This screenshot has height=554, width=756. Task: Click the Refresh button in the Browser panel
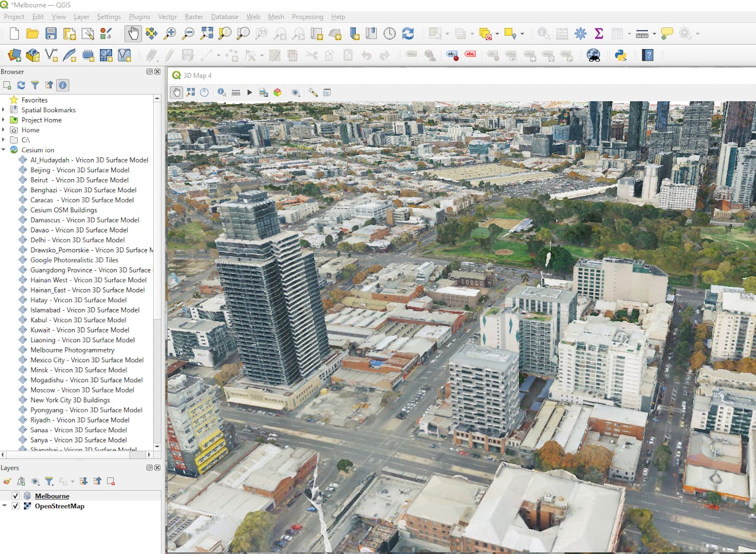pyautogui.click(x=21, y=85)
